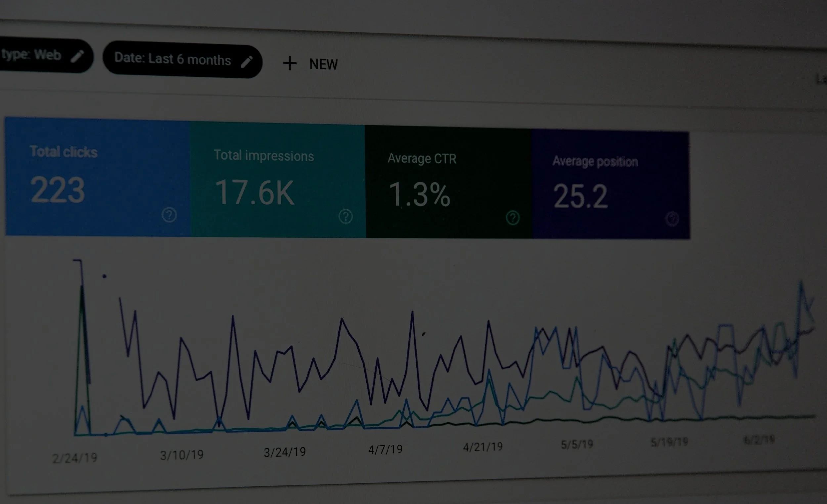This screenshot has width=827, height=504.
Task: Click the plus icon beside NEW
Action: coord(290,63)
